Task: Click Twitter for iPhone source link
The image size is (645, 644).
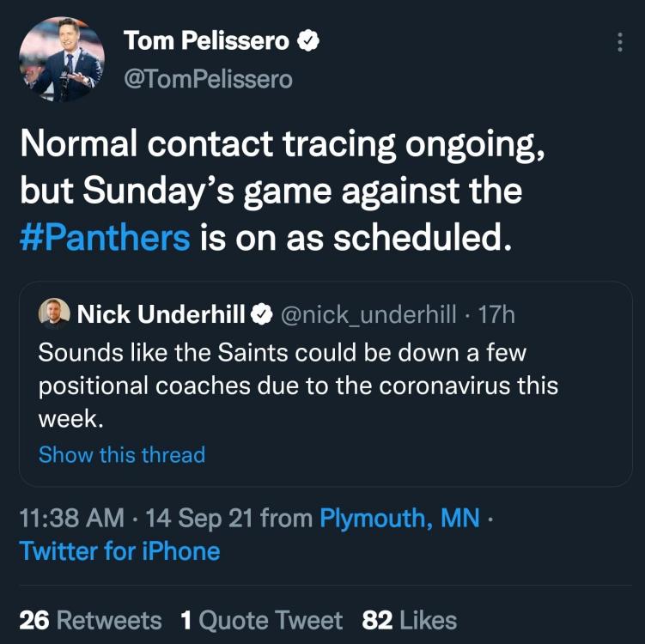Action: [x=119, y=551]
